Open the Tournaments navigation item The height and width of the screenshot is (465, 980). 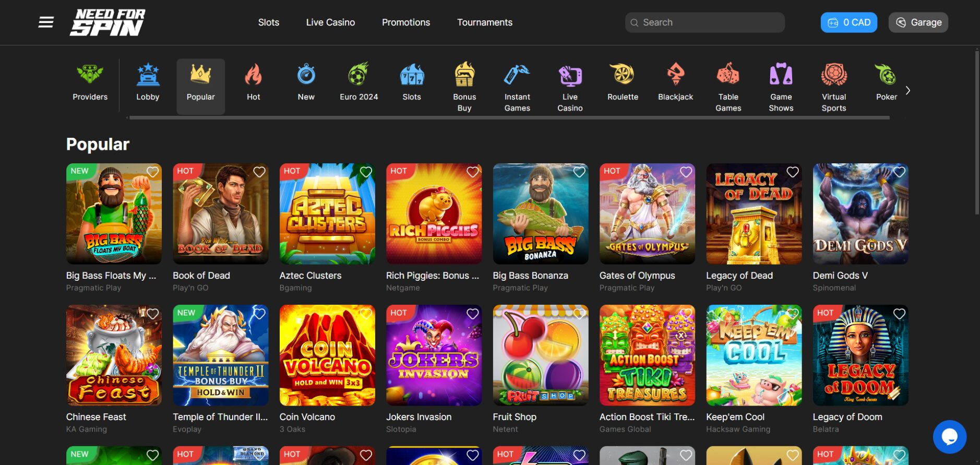coord(484,22)
